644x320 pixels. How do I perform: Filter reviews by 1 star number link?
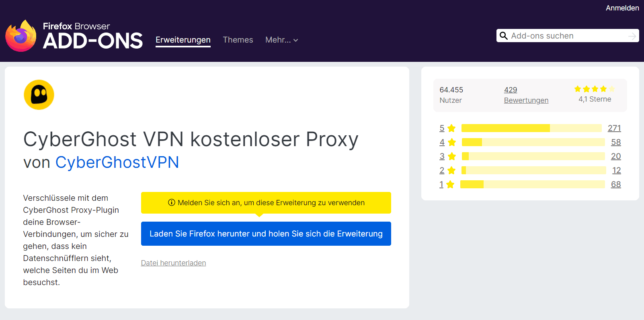tap(441, 184)
